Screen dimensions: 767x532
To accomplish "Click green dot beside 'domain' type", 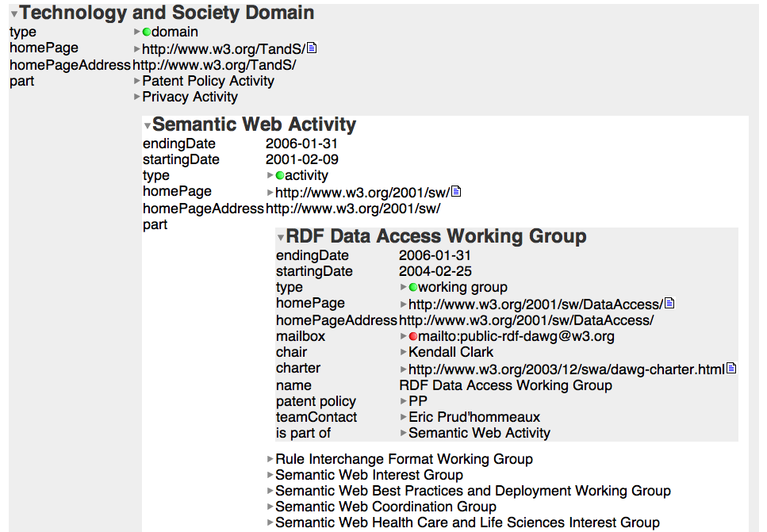I will tap(147, 33).
